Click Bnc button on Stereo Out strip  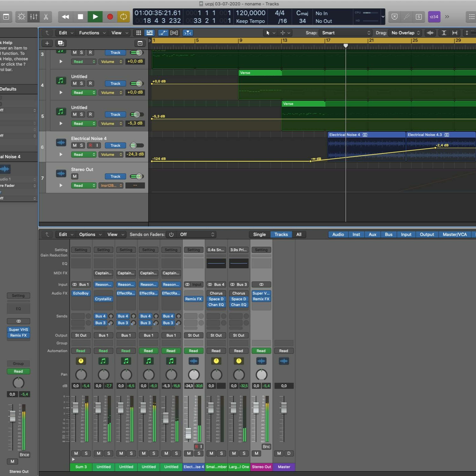[x=266, y=446]
